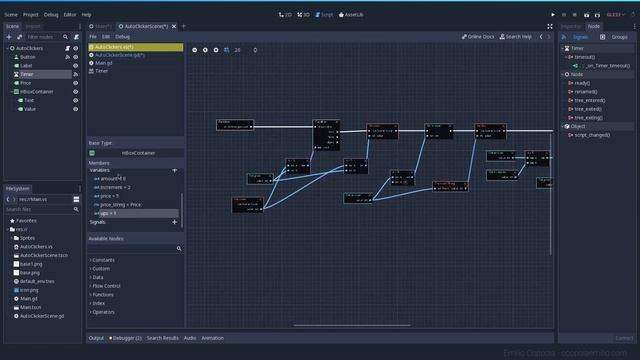Hide the Value node

click(x=76, y=109)
